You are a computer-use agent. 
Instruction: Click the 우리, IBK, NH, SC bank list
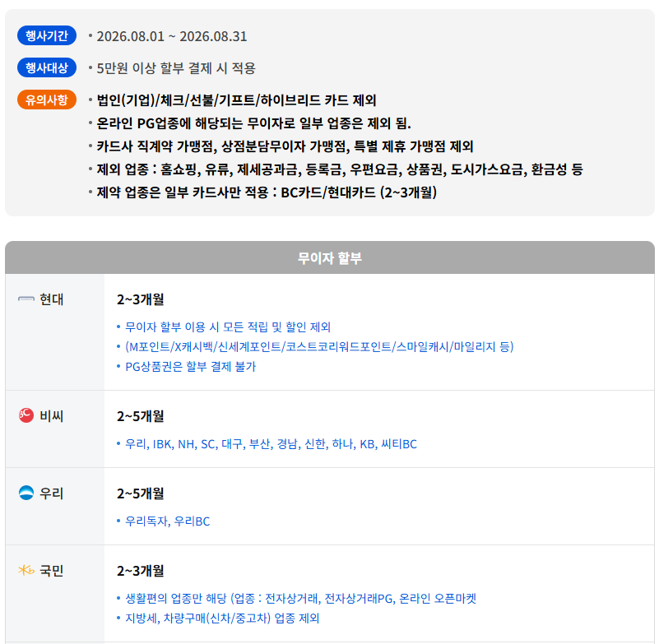(271, 443)
